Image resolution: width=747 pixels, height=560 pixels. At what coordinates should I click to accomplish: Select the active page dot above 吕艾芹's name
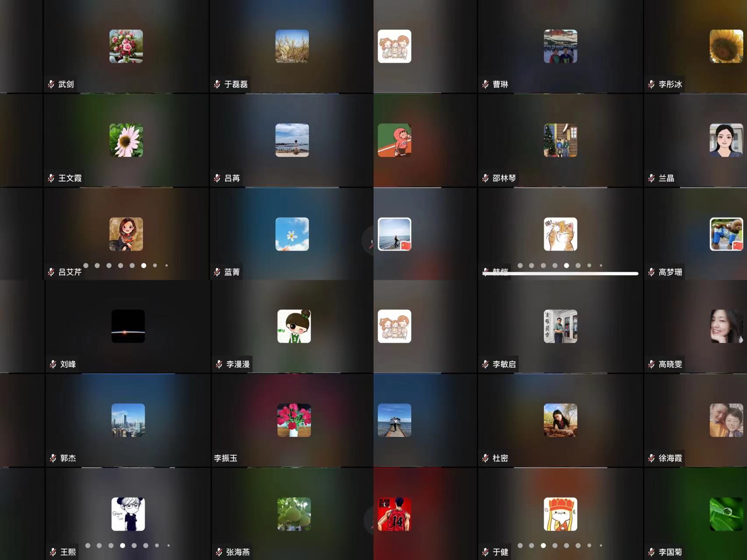pyautogui.click(x=144, y=266)
